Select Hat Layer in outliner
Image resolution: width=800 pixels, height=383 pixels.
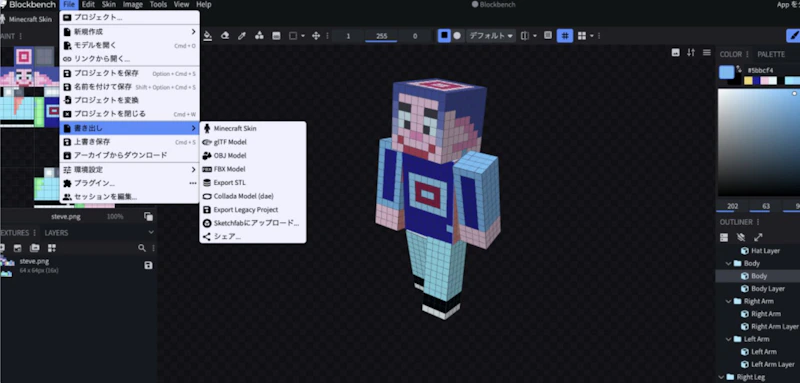pyautogui.click(x=765, y=251)
